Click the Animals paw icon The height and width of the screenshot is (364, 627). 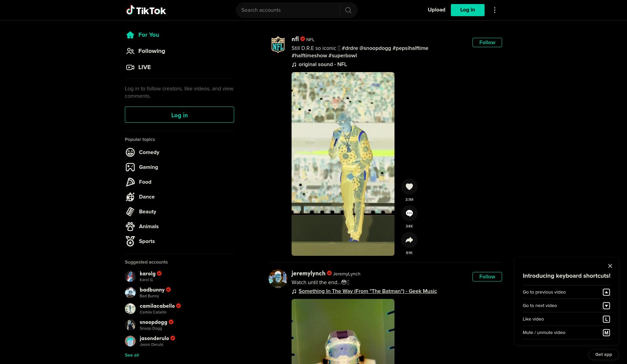click(x=130, y=226)
